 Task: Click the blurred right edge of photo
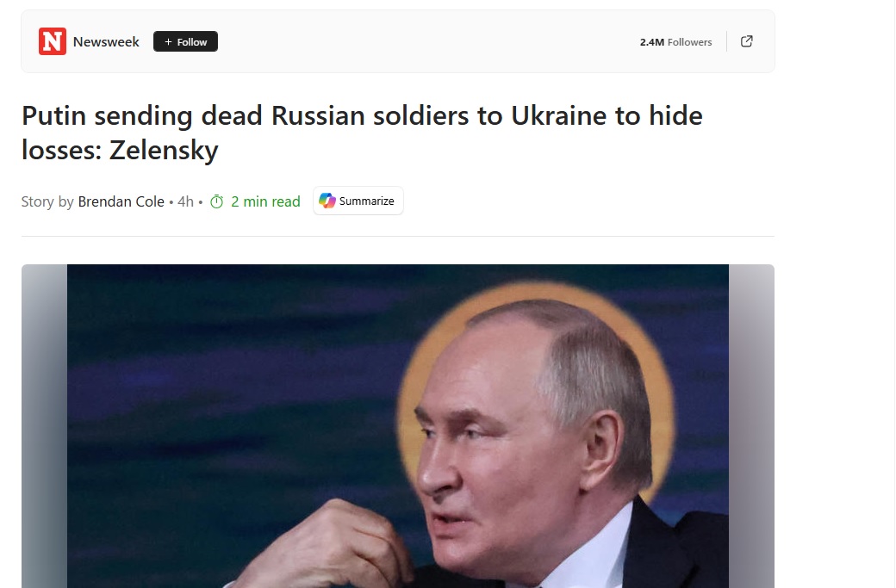pos(751,426)
